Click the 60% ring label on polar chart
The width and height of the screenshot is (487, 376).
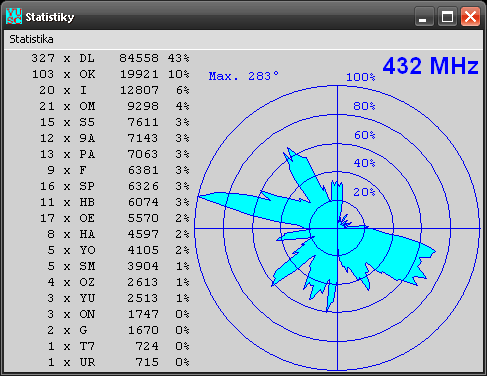pos(364,135)
